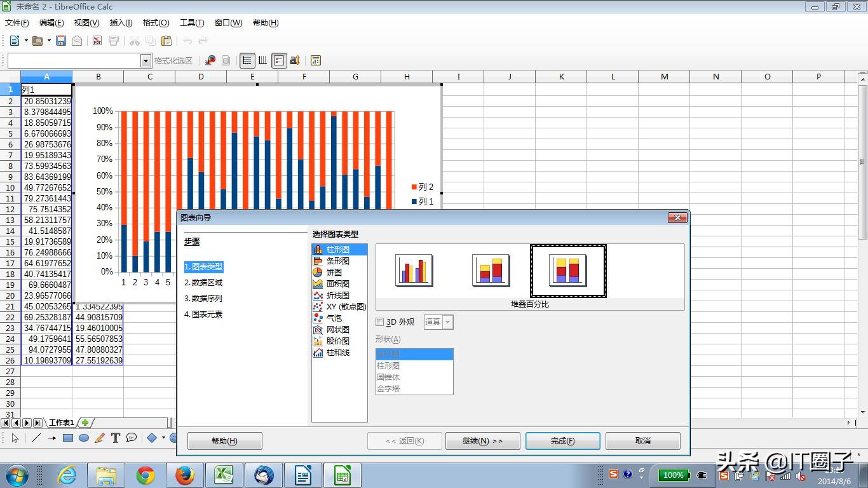Viewport: 868px width, 488px height.
Task: Select the 堆叠百分比 chart variant
Action: [x=567, y=270]
